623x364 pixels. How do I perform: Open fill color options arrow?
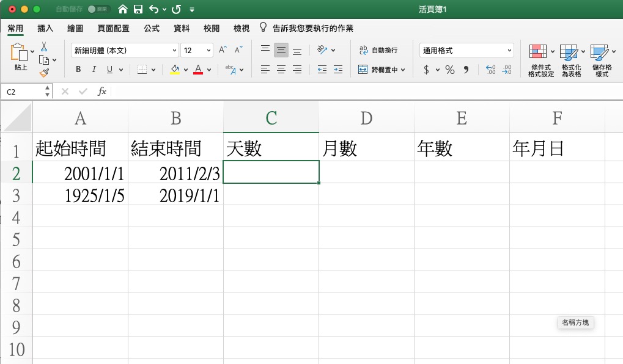(x=185, y=70)
